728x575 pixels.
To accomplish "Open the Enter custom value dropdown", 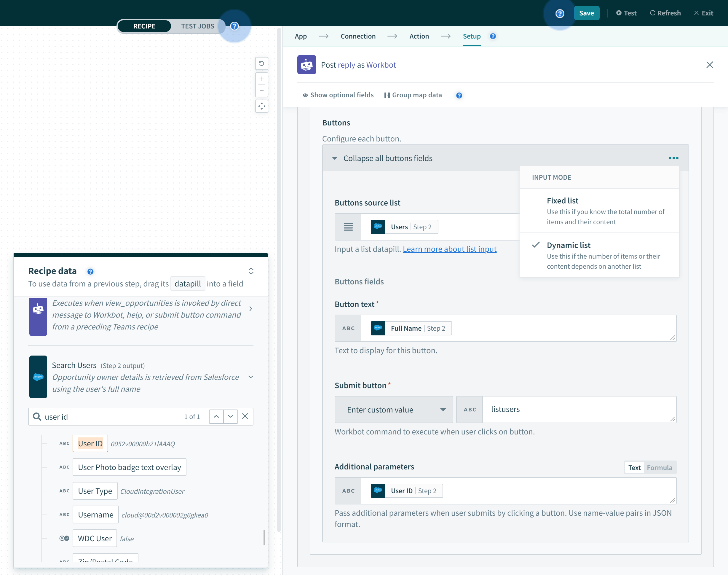I will (x=394, y=410).
